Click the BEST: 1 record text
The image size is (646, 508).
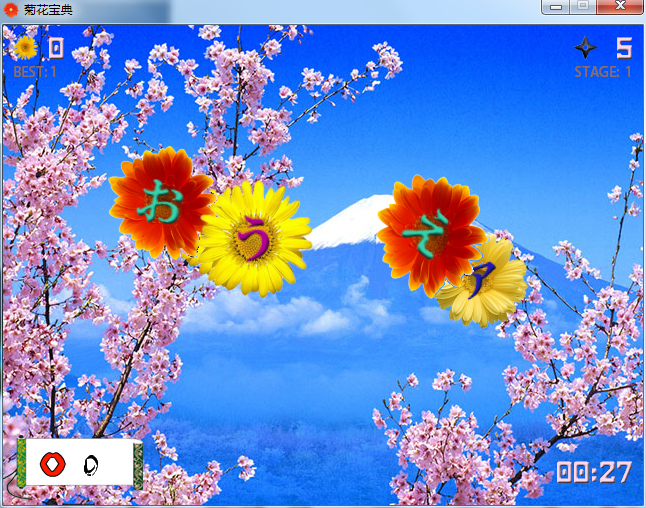click(36, 72)
